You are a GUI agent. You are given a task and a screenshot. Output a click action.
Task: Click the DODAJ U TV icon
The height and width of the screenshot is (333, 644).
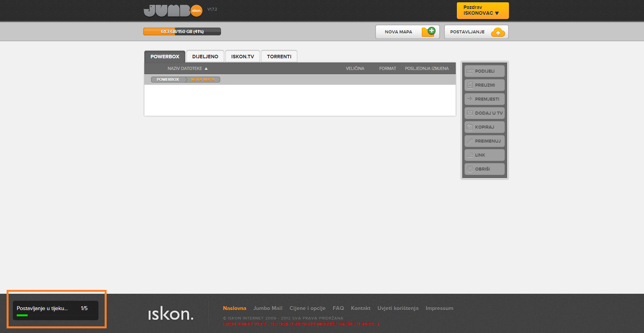pos(470,113)
